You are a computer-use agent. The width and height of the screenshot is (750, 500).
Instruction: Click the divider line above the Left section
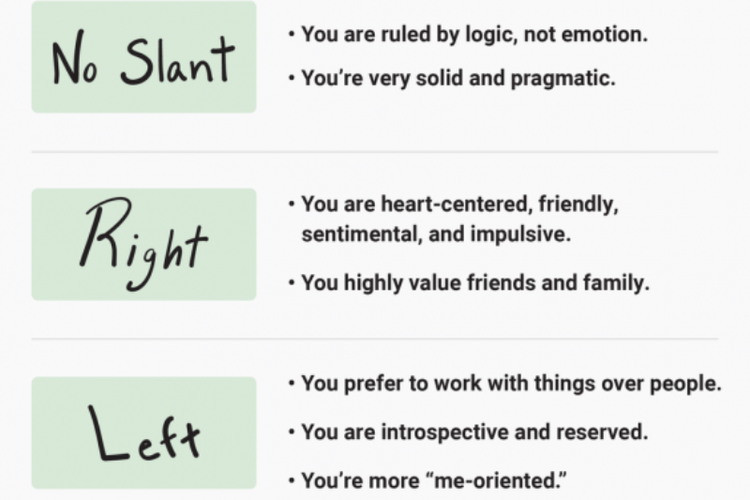tap(375, 339)
